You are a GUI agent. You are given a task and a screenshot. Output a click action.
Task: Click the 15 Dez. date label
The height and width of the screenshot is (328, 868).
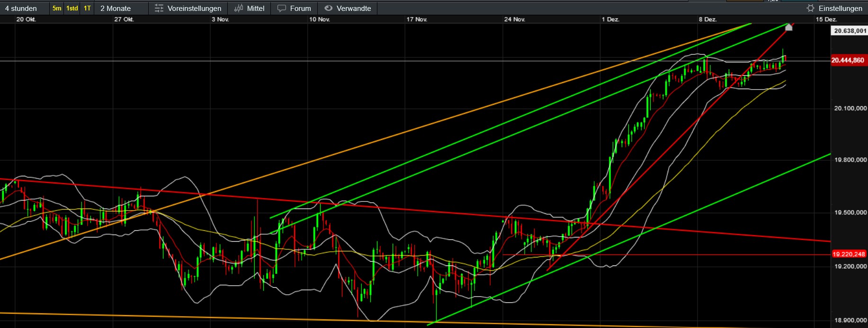coord(826,19)
